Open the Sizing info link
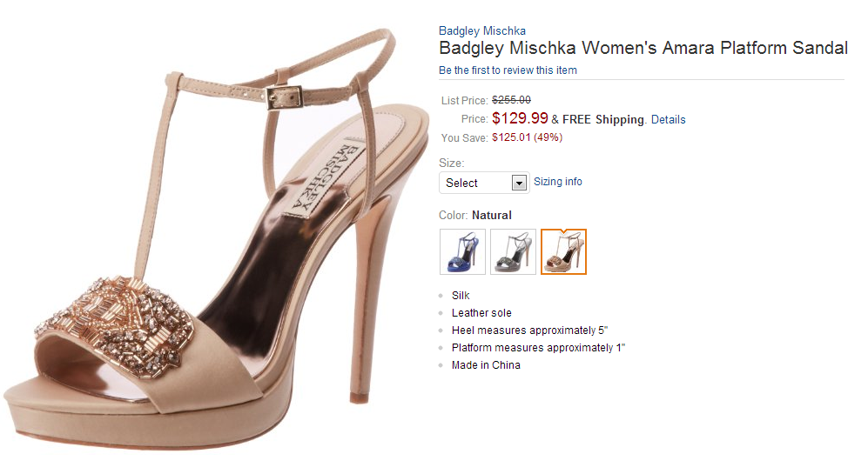 [558, 182]
